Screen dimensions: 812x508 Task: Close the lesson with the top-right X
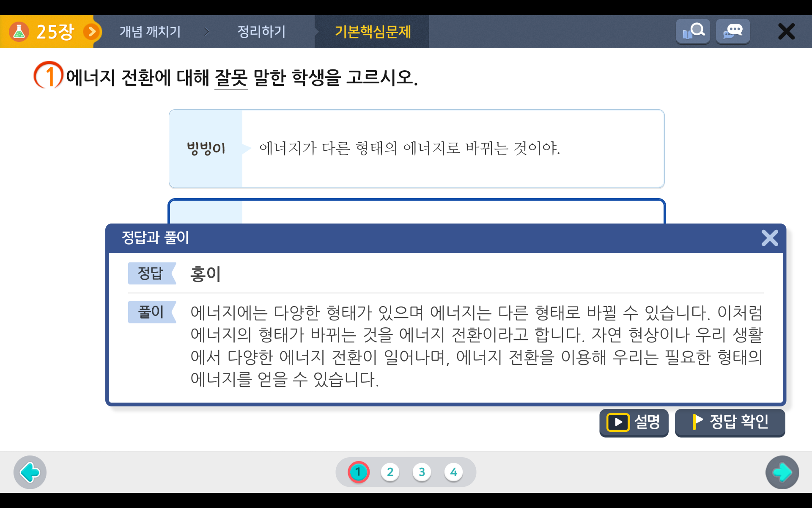786,32
